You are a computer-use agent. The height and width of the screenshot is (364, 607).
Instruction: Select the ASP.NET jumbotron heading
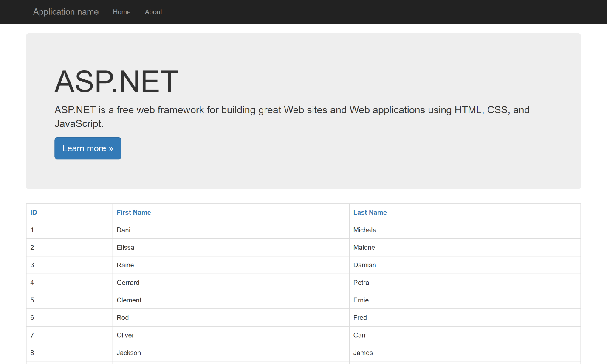coord(116,81)
